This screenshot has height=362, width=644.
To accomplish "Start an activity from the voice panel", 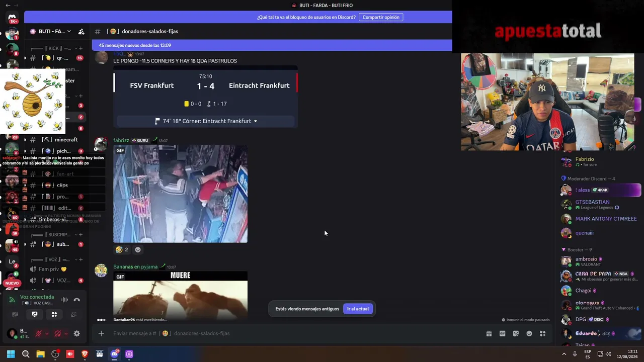I will tap(54, 314).
